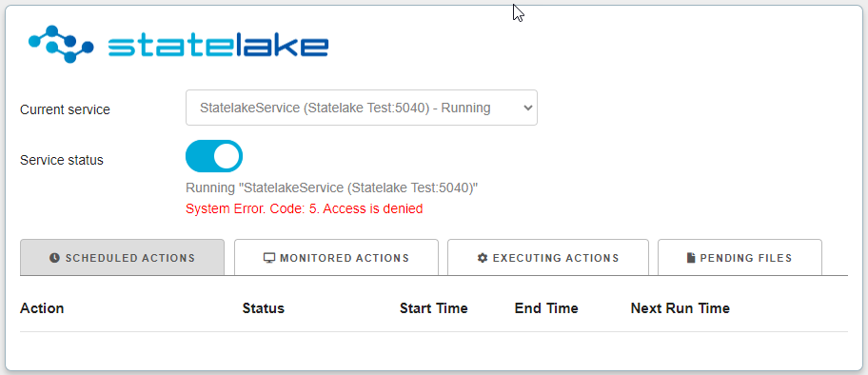Open the Executing Actions tab

click(x=548, y=258)
